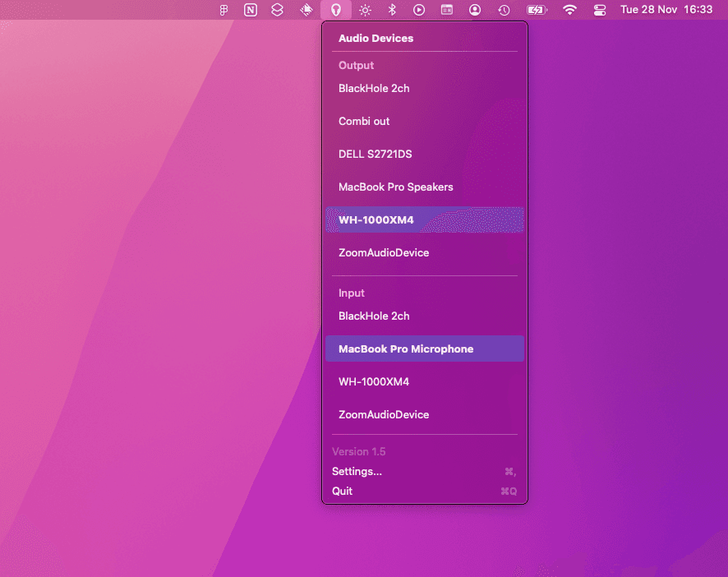Open the sun-shaped brightness menu bar icon
This screenshot has height=577, width=728.
coord(365,10)
